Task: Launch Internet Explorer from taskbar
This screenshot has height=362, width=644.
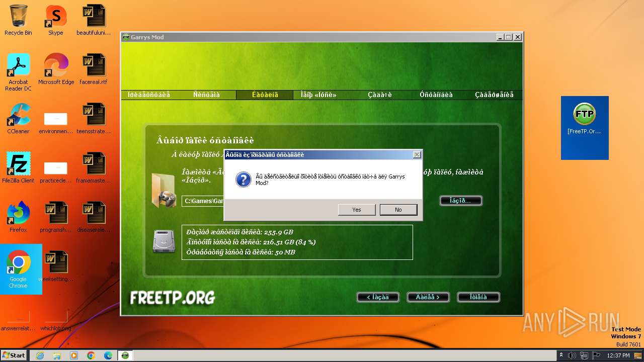Action: (x=40, y=355)
